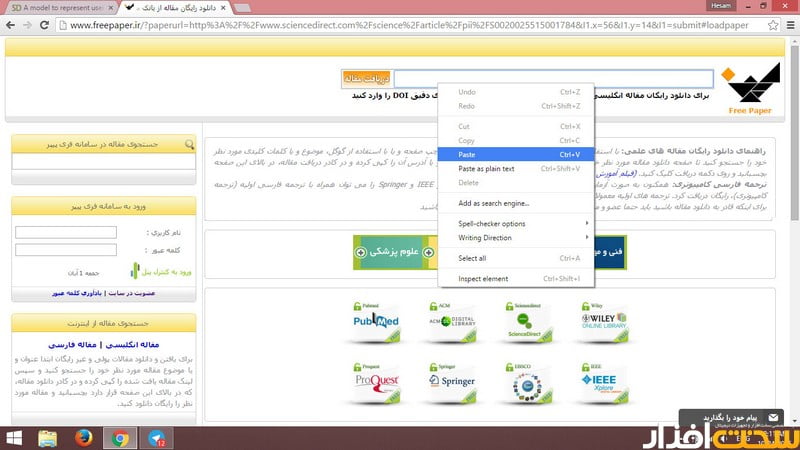This screenshot has height=450, width=800.
Task: Choose Paste as plain text
Action: click(516, 169)
